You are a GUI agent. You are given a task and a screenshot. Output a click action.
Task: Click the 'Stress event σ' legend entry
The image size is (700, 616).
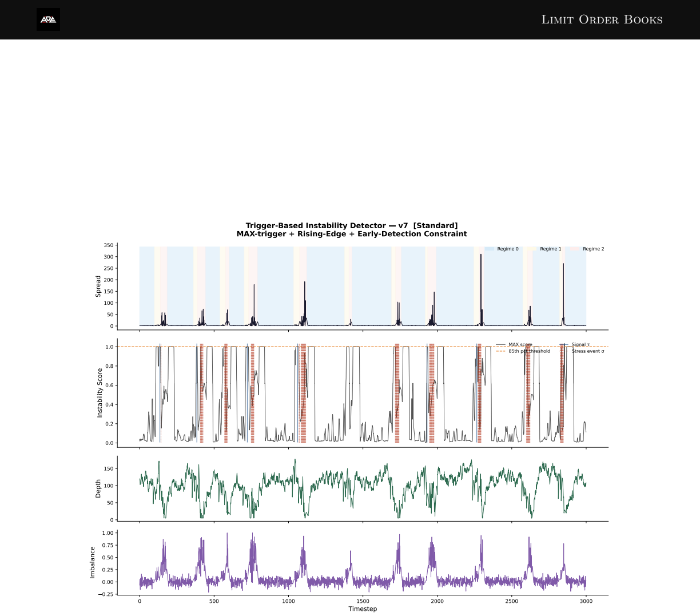point(582,351)
